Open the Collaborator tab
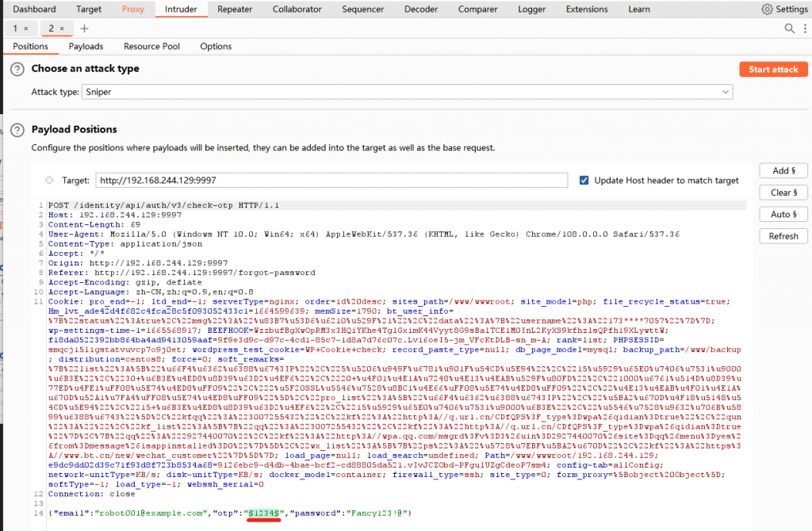This screenshot has height=531, width=812. 297,10
